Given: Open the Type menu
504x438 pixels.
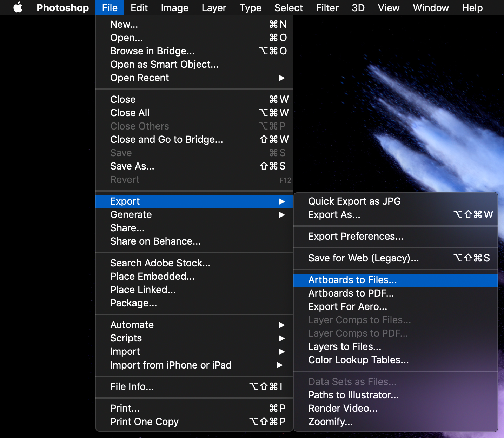Looking at the screenshot, I should click(251, 8).
